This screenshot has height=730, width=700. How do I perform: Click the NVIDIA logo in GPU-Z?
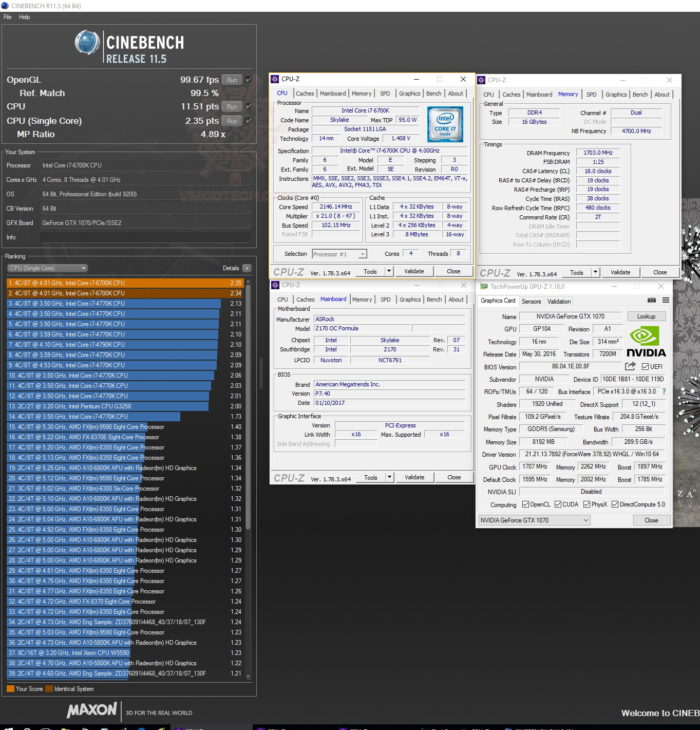[646, 340]
